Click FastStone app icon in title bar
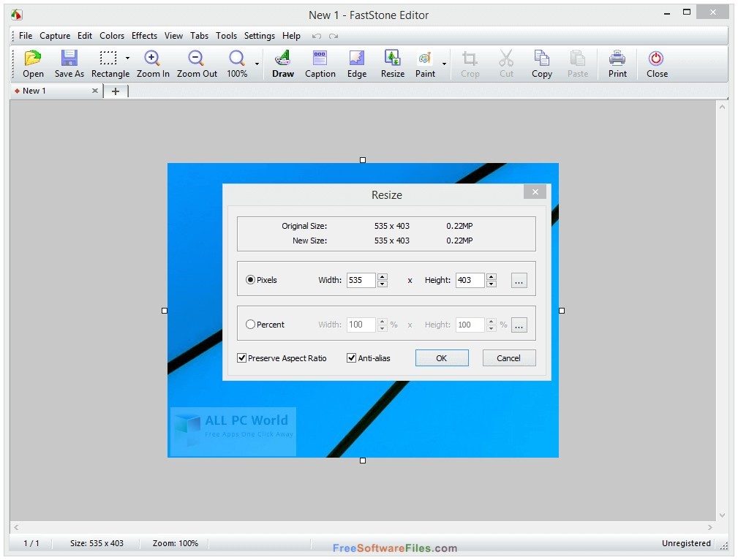The height and width of the screenshot is (560, 738). point(17,15)
